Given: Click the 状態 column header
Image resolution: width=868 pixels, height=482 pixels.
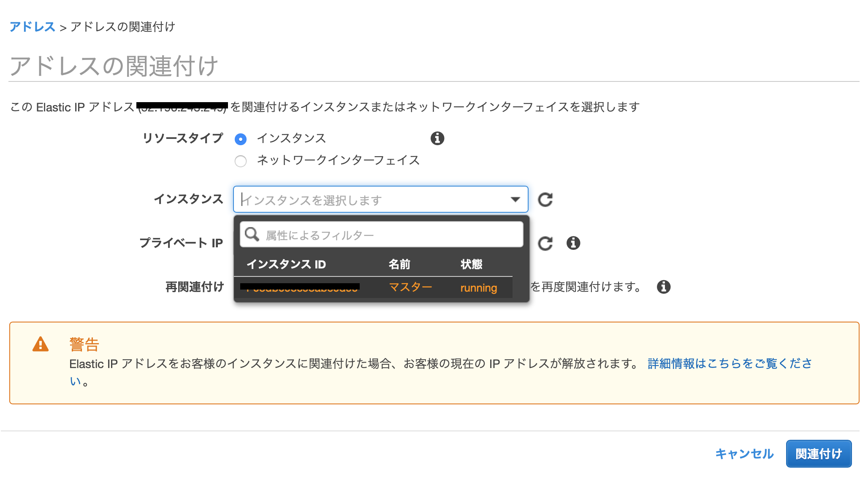Looking at the screenshot, I should click(471, 265).
